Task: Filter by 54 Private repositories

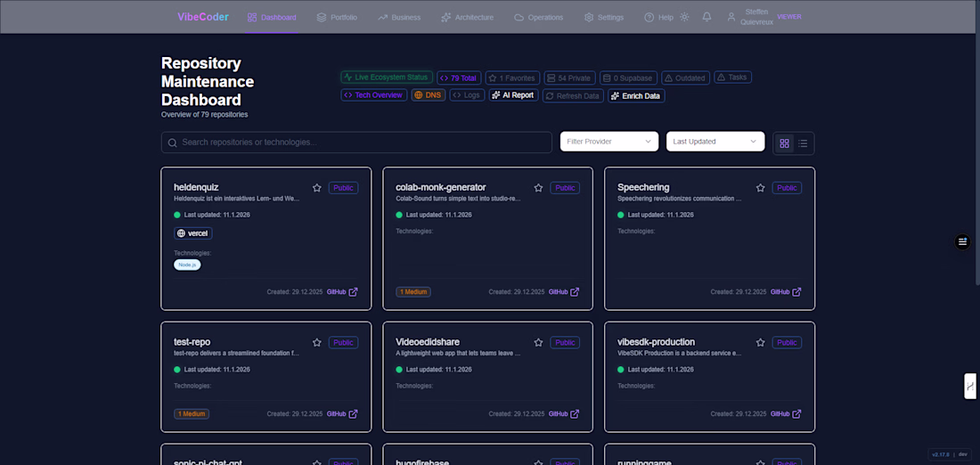Action: tap(568, 78)
